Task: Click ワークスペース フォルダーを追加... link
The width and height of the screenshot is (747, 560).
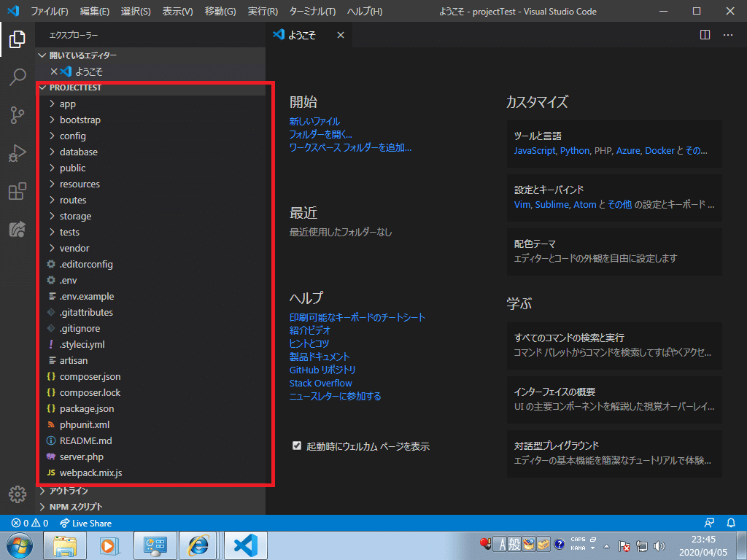Action: click(350, 147)
